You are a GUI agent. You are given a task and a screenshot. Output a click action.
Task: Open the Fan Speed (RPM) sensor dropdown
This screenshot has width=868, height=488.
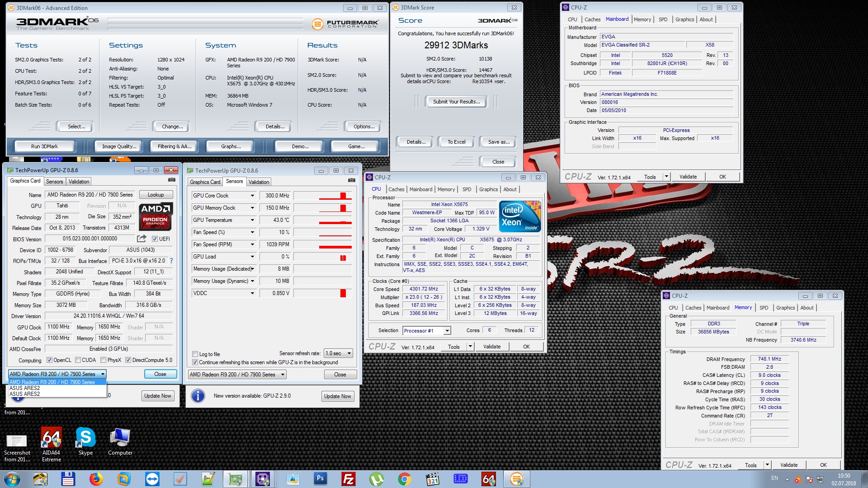[x=252, y=244]
